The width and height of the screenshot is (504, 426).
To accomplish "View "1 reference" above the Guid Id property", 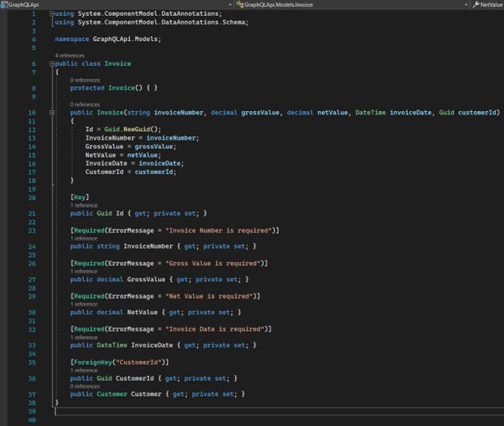I will pos(83,205).
